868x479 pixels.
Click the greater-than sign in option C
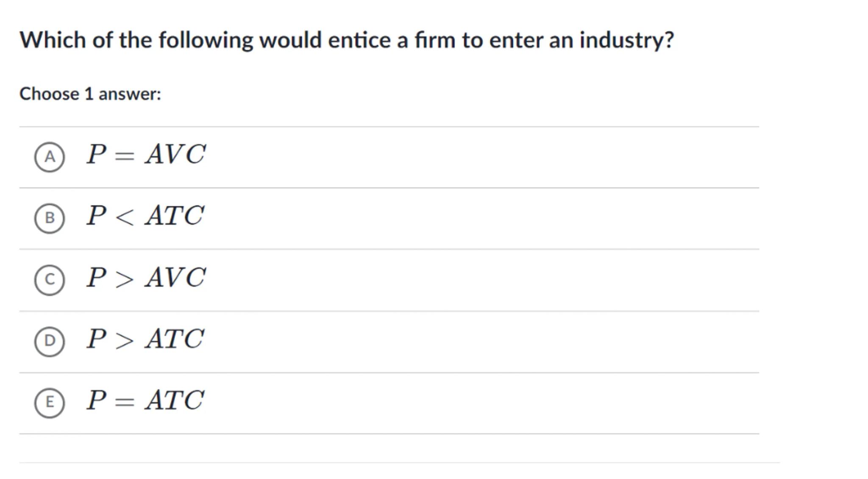[125, 279]
